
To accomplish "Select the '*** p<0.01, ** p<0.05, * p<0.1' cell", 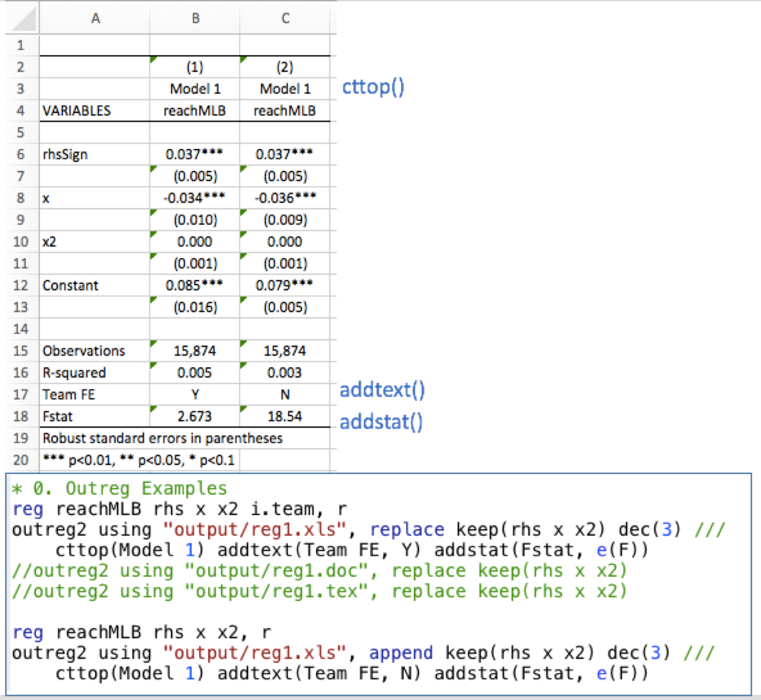I will pyautogui.click(x=139, y=460).
